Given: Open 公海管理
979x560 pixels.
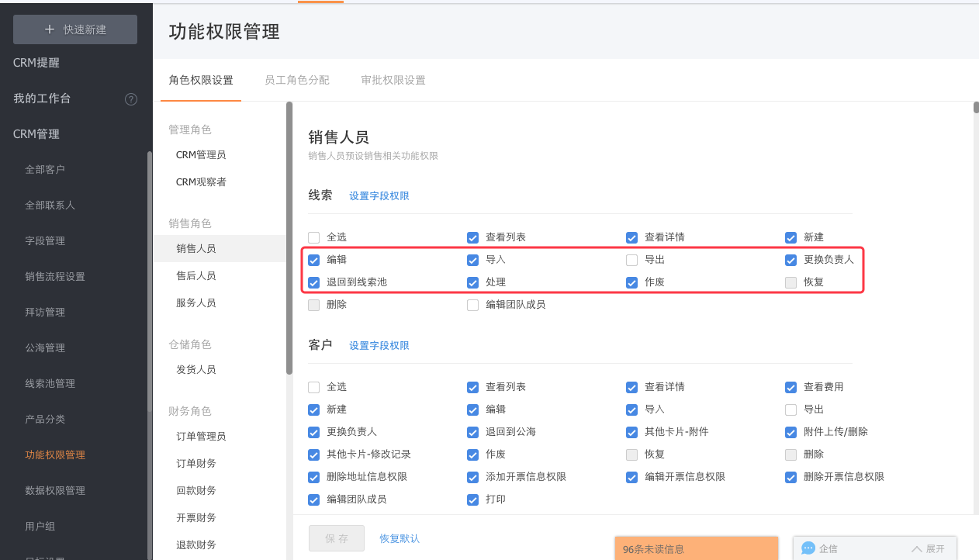Looking at the screenshot, I should point(45,348).
